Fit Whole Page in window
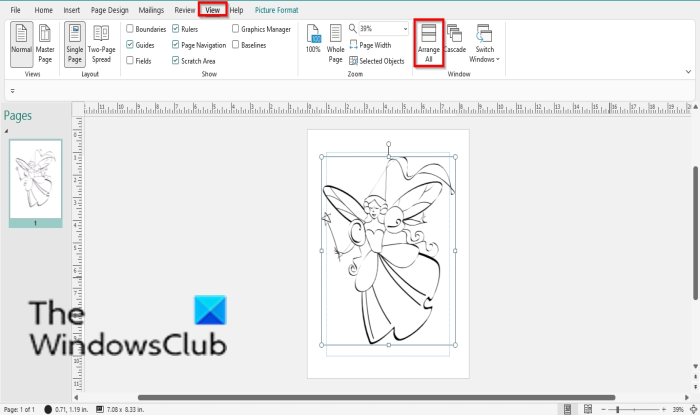This screenshot has width=700, height=415. (337, 44)
